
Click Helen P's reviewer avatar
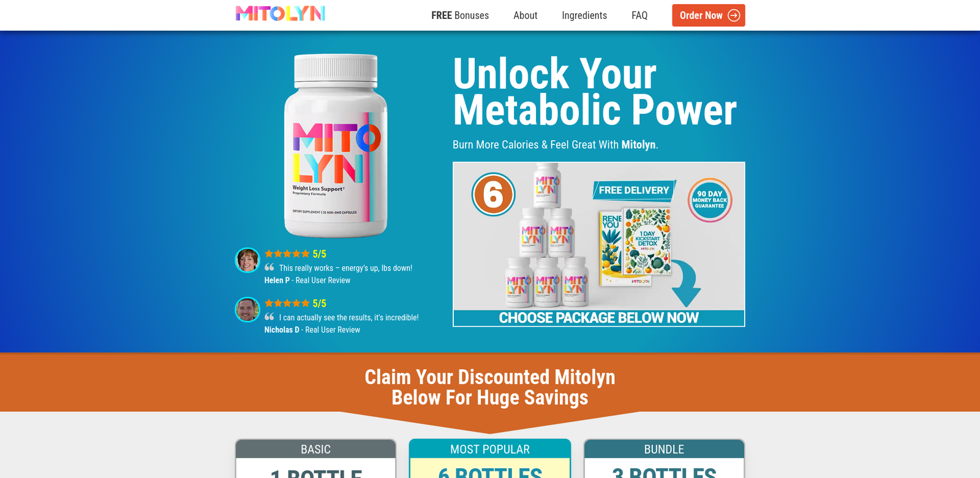247,260
